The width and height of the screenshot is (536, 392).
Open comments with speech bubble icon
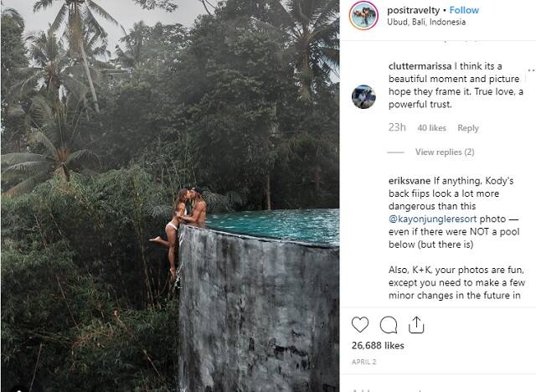pyautogui.click(x=389, y=325)
